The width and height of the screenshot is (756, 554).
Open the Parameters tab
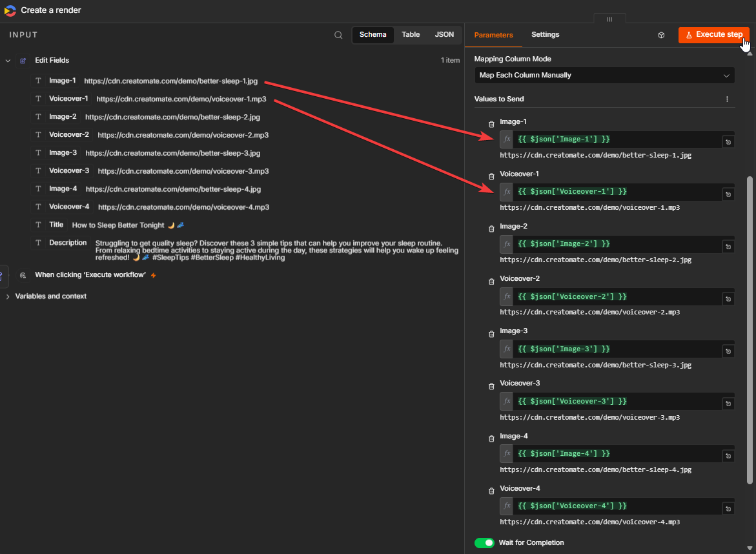[493, 36]
